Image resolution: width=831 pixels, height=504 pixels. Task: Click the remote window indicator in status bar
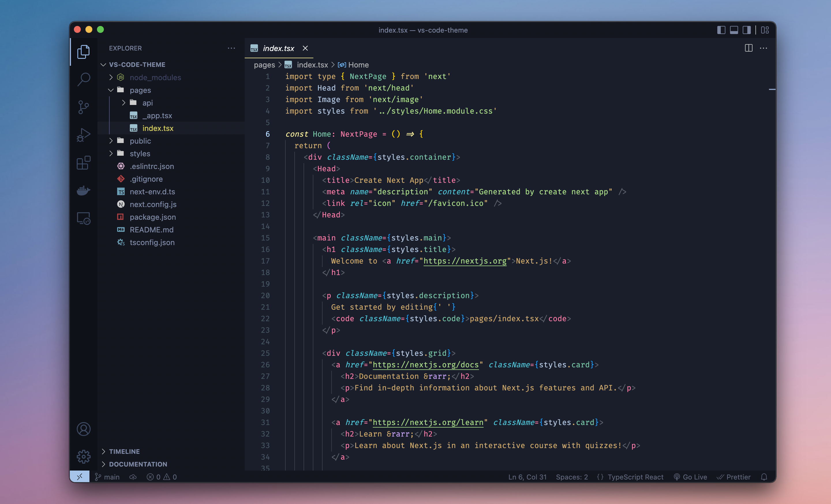[80, 477]
